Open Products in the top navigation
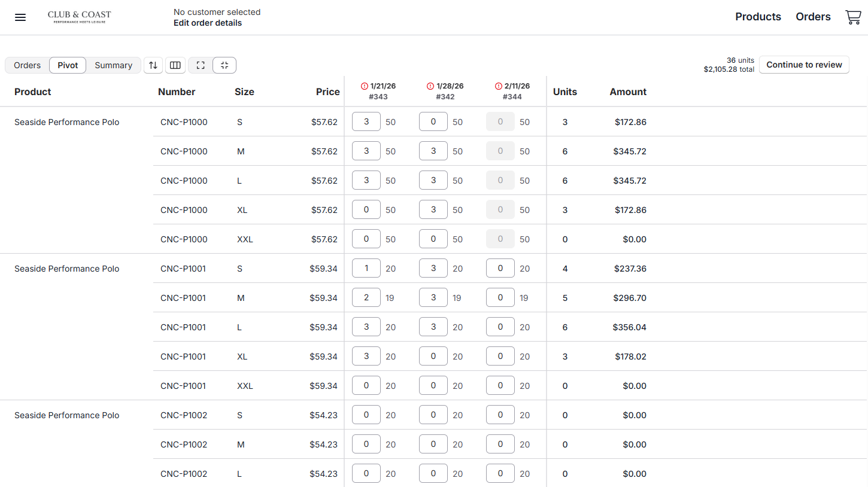 (758, 17)
